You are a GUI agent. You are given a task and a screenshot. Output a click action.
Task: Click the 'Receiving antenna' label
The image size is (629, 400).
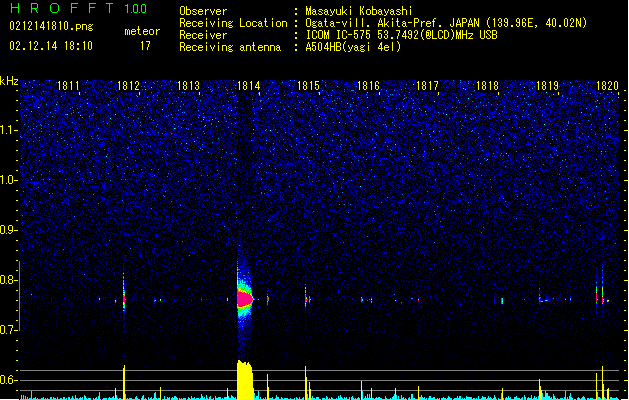[x=230, y=47]
